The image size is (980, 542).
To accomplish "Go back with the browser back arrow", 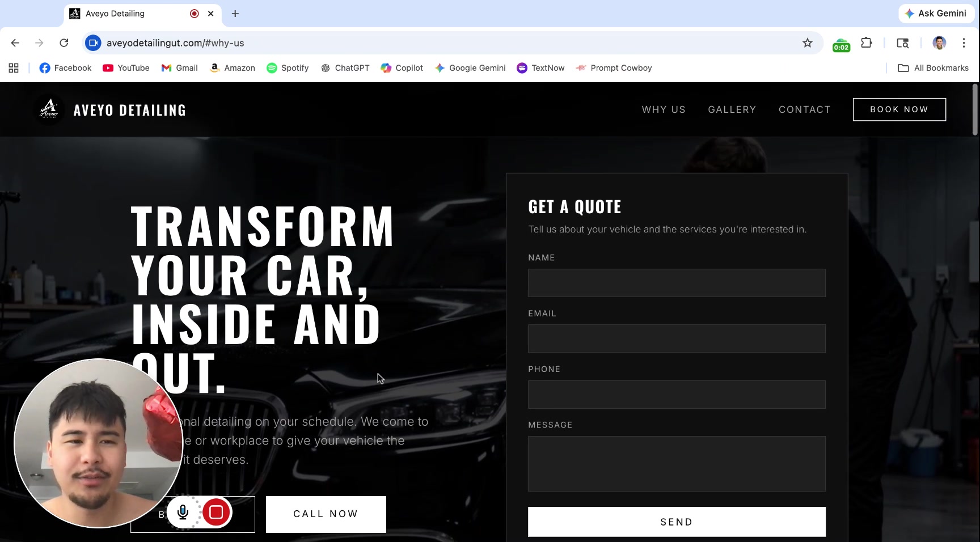I will pyautogui.click(x=15, y=43).
